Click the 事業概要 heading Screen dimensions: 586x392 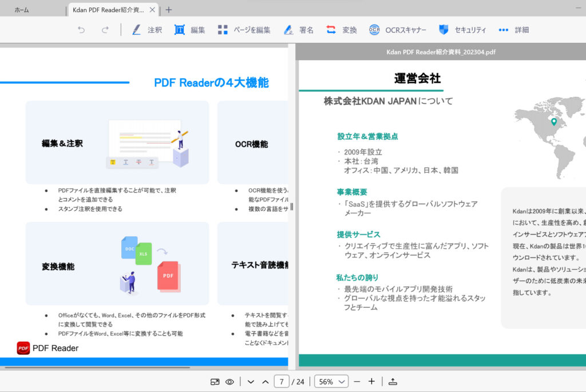(352, 192)
